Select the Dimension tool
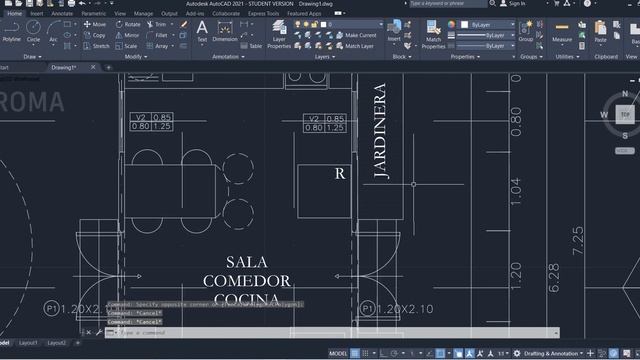This screenshot has width=640, height=360. 225,32
